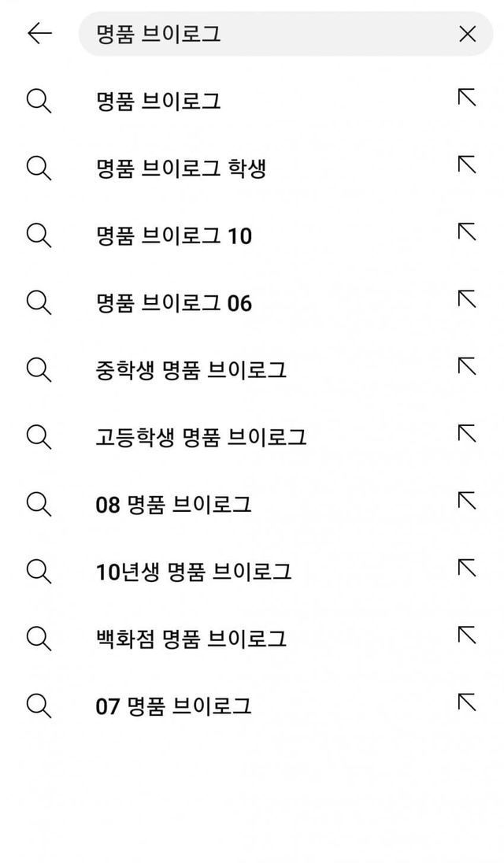This screenshot has height=863, width=504.
Task: Click fill-in arrow beside '중학생 명품 브이로그'
Action: [x=467, y=366]
